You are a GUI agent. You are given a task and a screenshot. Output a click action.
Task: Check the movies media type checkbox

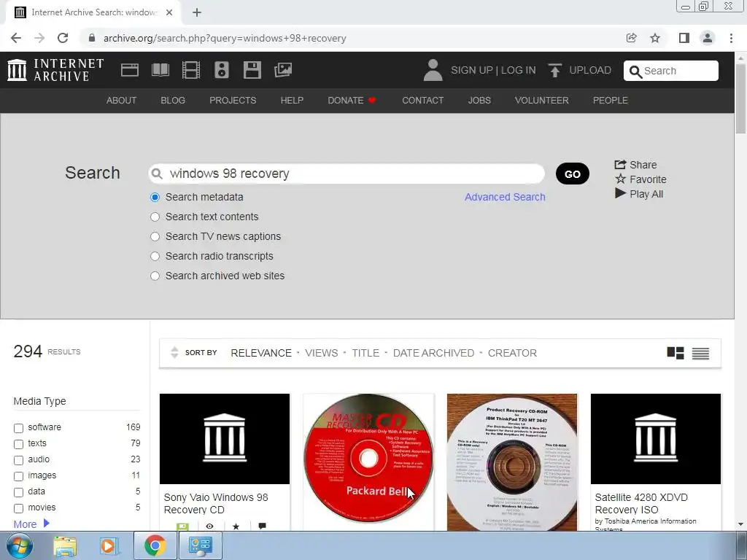pyautogui.click(x=18, y=508)
